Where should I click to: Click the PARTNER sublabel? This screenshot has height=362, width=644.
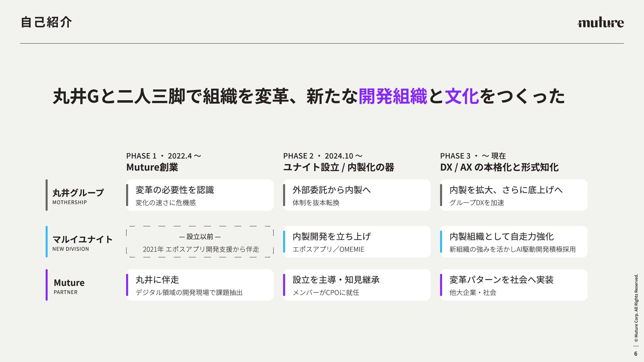pyautogui.click(x=65, y=292)
